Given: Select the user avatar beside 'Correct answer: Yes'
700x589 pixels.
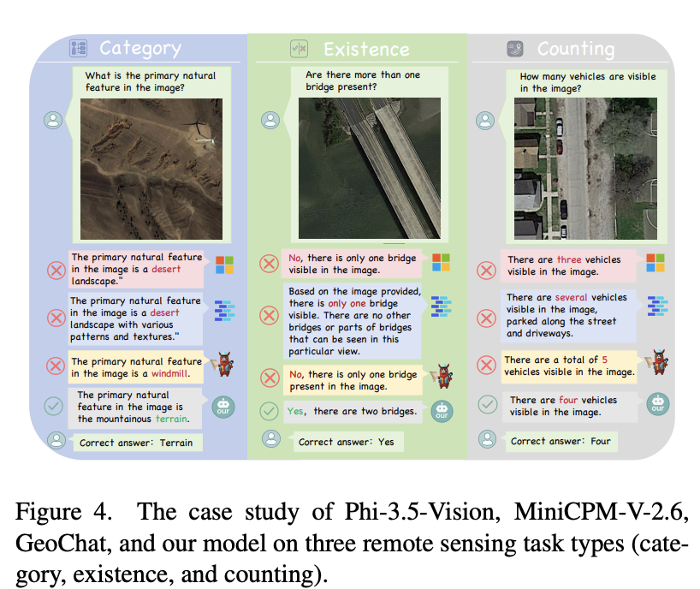Looking at the screenshot, I should (271, 439).
